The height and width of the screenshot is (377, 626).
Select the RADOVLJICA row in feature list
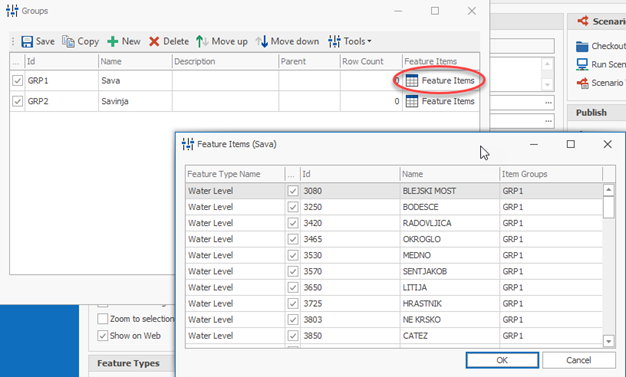[394, 223]
